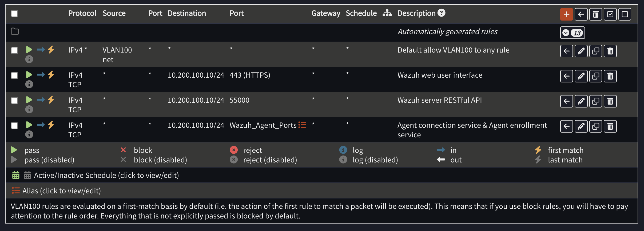Collapse the Automatically generated rules folder icon
644x231 pixels.
pyautogui.click(x=15, y=31)
